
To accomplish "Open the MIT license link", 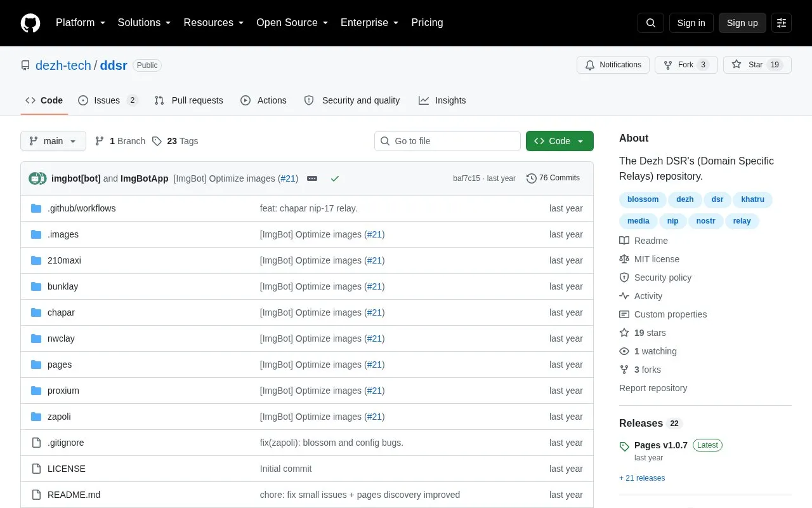I will [649, 259].
